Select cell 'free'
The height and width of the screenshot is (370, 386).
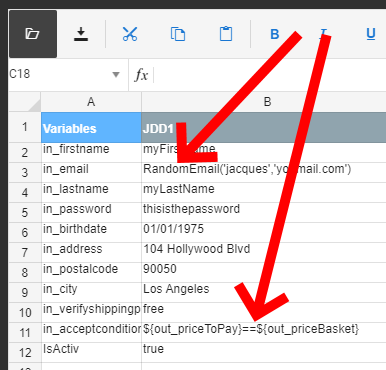(x=264, y=313)
